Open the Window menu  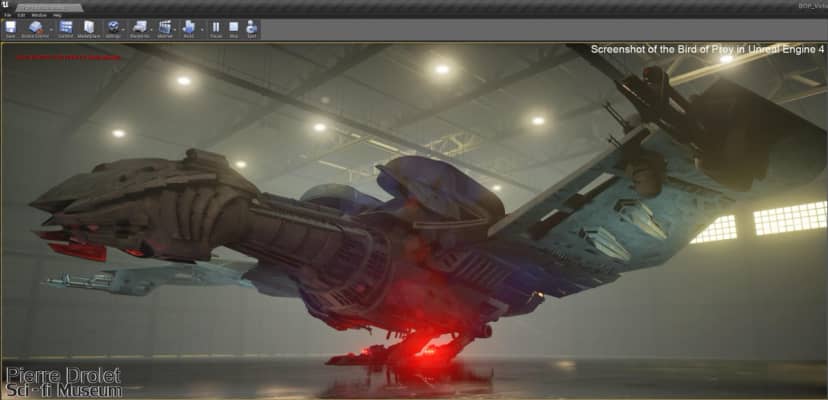coord(38,15)
